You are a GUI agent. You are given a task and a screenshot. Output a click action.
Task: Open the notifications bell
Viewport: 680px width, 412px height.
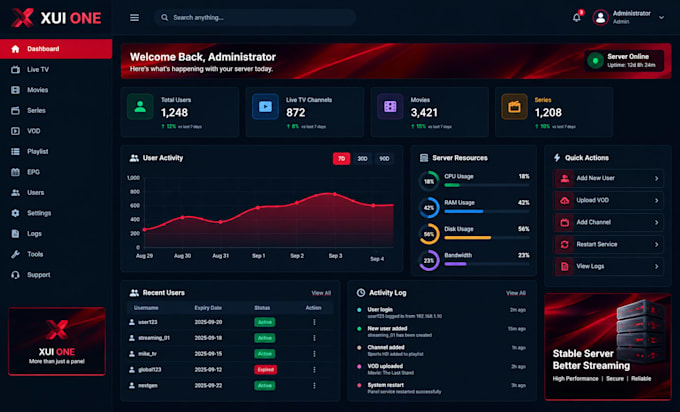click(x=576, y=17)
